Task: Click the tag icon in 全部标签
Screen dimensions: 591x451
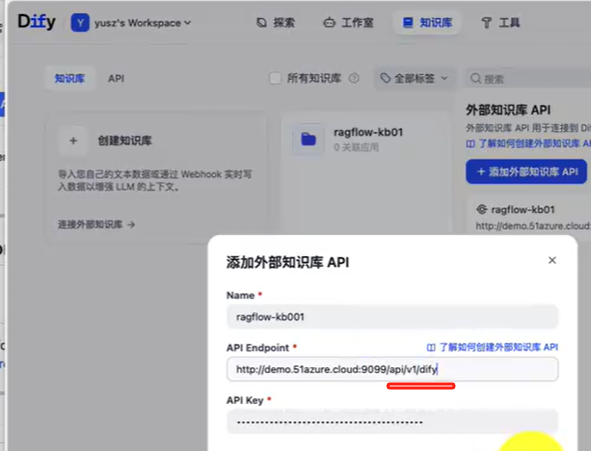Action: pyautogui.click(x=385, y=78)
